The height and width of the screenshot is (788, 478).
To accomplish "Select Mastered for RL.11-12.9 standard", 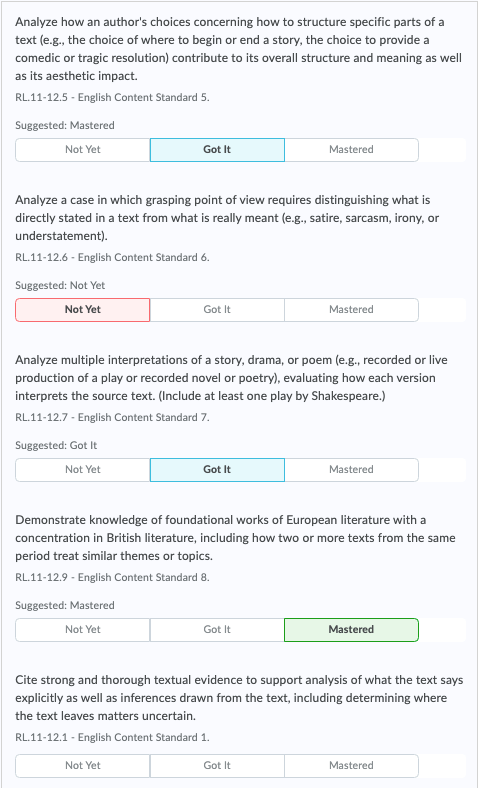I will pos(351,630).
